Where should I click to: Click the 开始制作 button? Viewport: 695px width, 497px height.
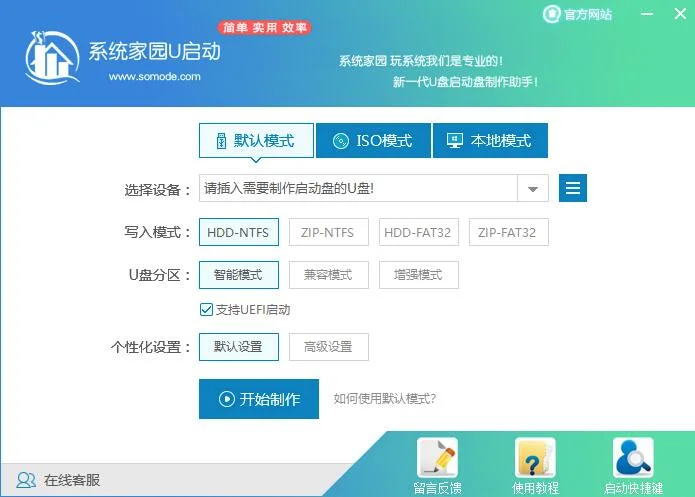click(x=258, y=399)
